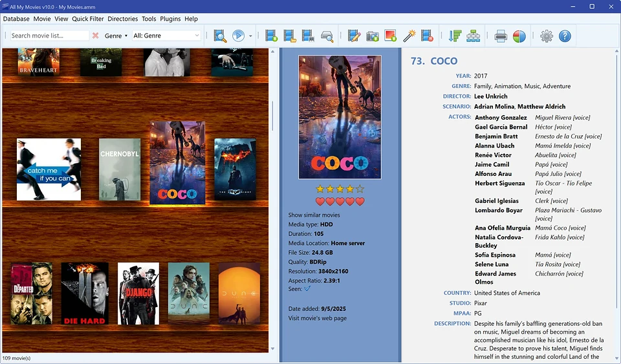This screenshot has height=364, width=621.
Task: Click the search movie online film-magnifier icon
Action: pyautogui.click(x=220, y=36)
